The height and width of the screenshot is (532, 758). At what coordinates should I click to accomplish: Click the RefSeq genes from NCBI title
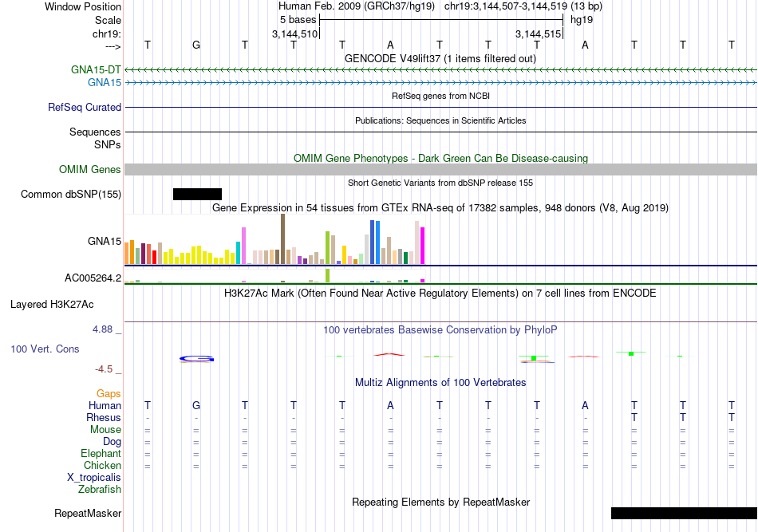click(440, 96)
